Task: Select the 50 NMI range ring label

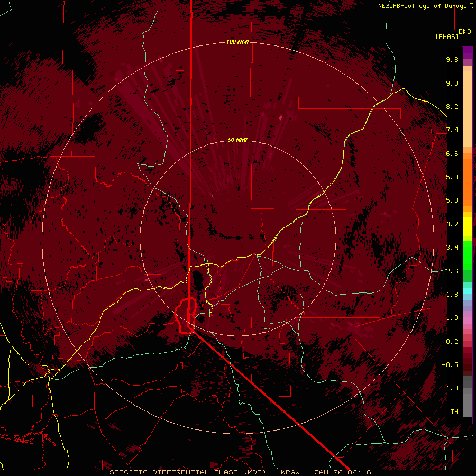Action: pyautogui.click(x=237, y=140)
